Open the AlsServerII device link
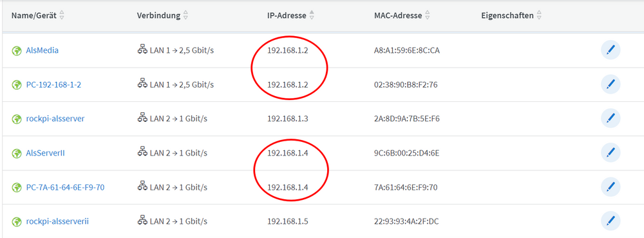Screen dimensions: 644x238 click(45, 154)
